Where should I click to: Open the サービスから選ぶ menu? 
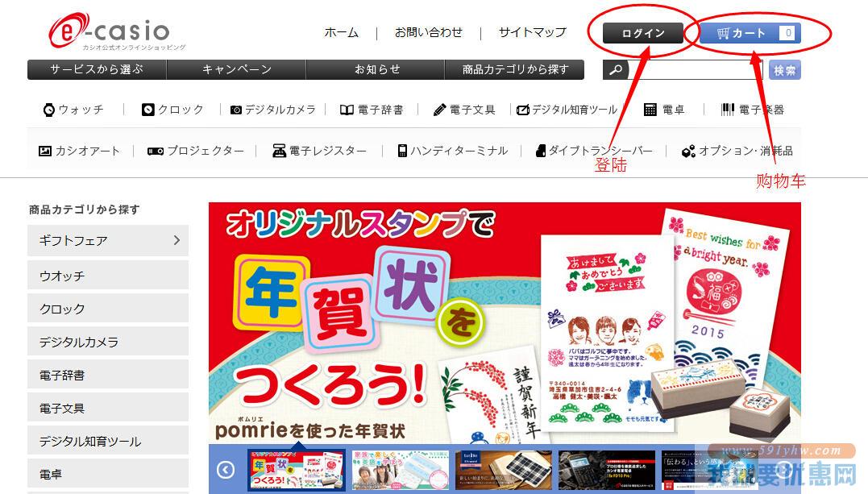click(97, 69)
